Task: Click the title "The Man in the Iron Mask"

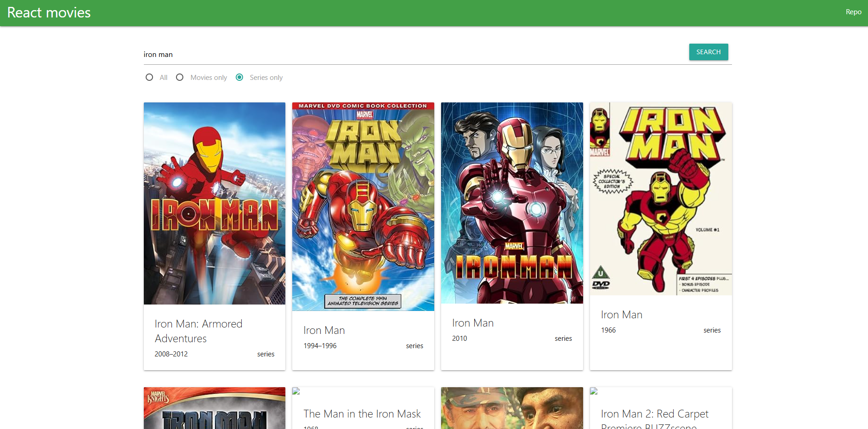Action: 362,414
